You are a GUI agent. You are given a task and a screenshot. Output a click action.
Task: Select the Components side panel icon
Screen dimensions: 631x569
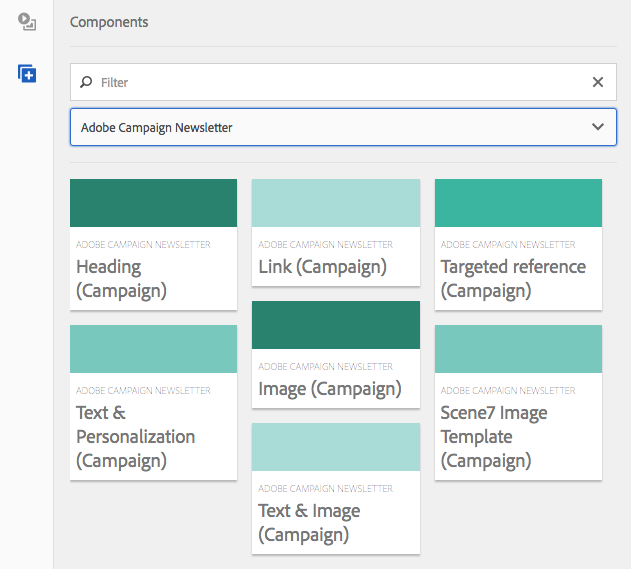coord(27,74)
